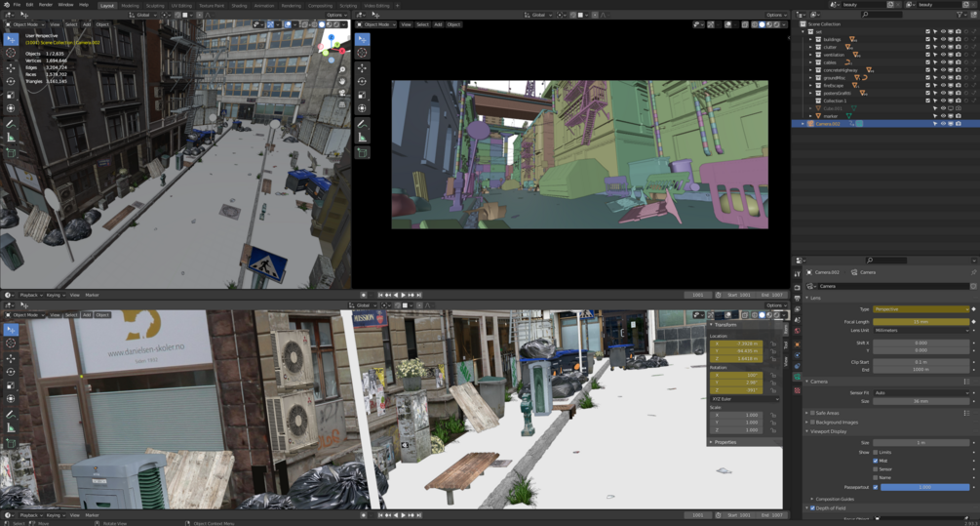980x526 pixels.
Task: Open the Render properties tab
Action: (x=797, y=288)
